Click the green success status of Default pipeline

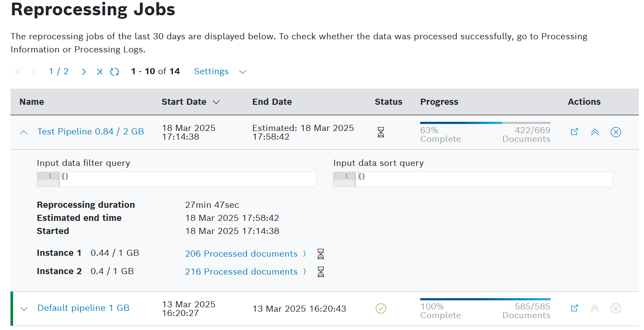pos(381,309)
